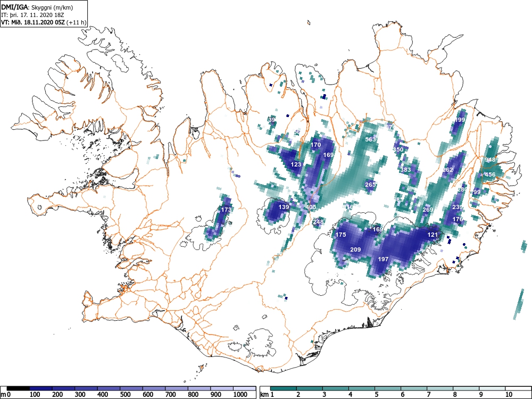Click the visibility value label 948

[490, 160]
